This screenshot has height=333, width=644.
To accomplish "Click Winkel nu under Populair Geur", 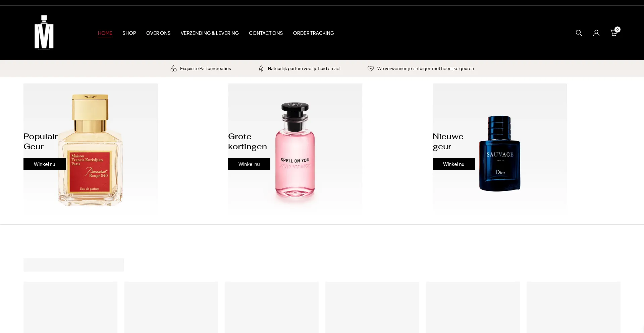I will point(45,164).
